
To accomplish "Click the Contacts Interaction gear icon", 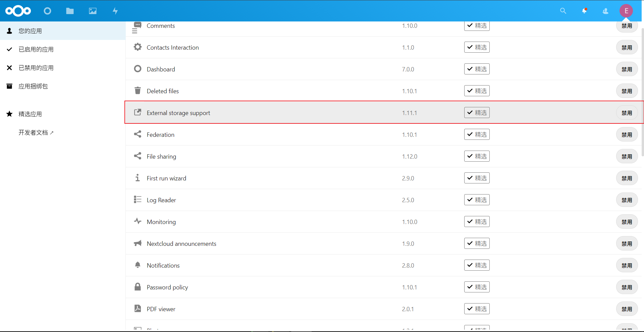I will pos(138,47).
